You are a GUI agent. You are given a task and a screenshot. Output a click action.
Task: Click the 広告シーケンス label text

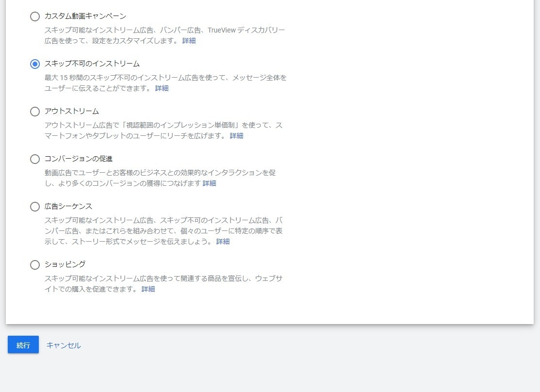point(68,206)
